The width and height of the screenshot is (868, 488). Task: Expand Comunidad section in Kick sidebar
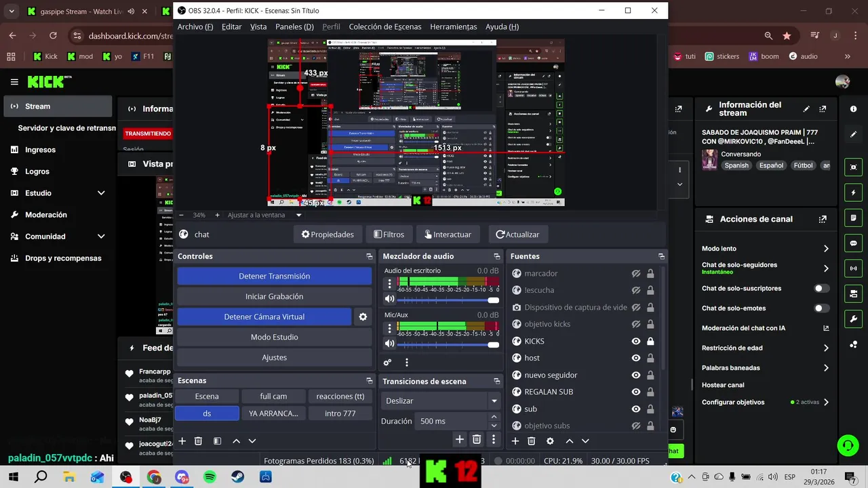click(x=101, y=237)
